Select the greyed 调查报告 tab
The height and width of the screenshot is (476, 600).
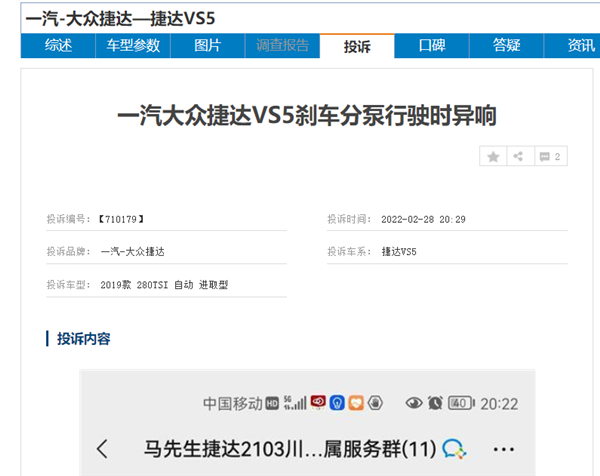tap(282, 46)
